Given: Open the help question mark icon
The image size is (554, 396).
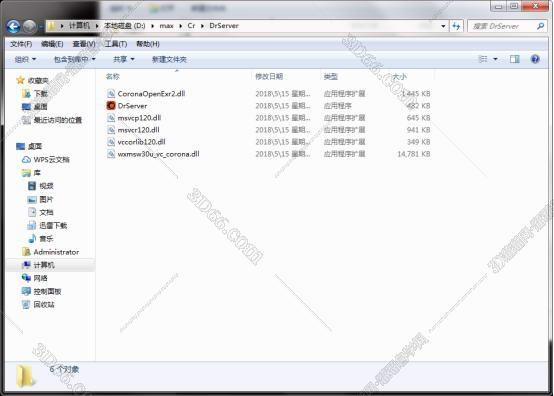Looking at the screenshot, I should [535, 59].
